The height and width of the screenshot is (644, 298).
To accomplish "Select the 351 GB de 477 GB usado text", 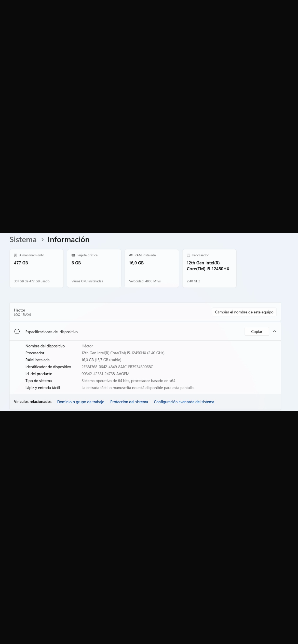I will [x=32, y=281].
